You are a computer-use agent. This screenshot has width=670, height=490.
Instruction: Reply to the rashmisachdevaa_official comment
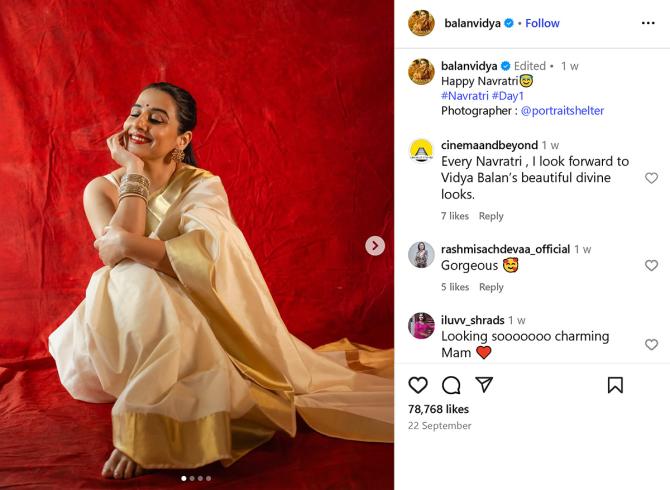pos(491,287)
